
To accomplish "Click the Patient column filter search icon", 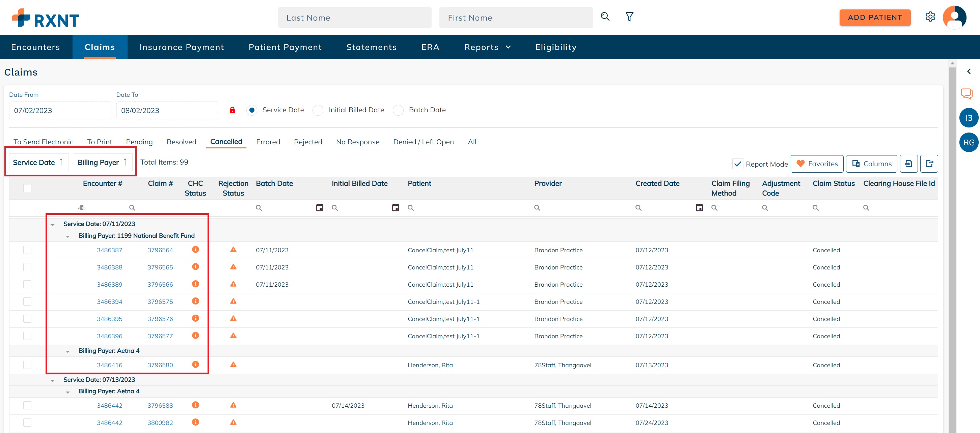I will tap(410, 208).
